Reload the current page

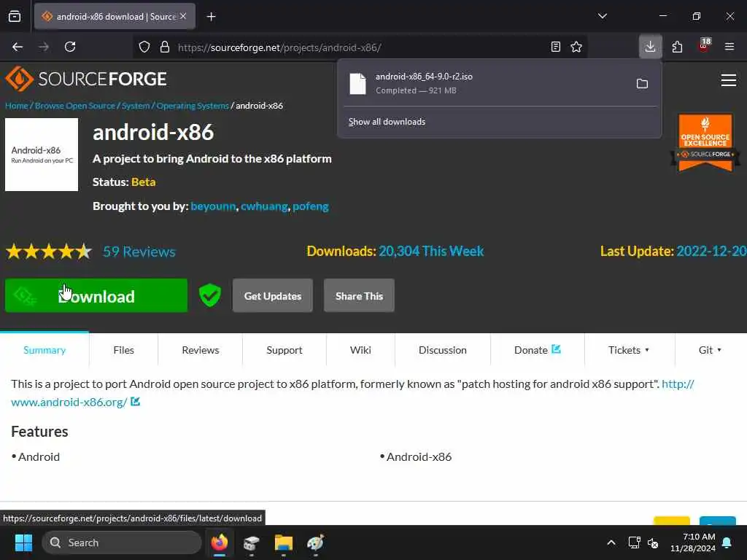click(x=70, y=47)
